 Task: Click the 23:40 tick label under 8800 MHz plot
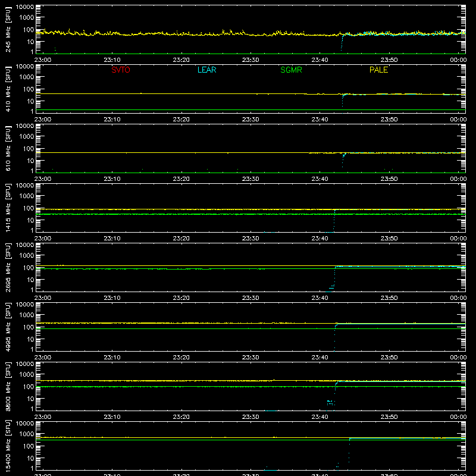click(320, 417)
